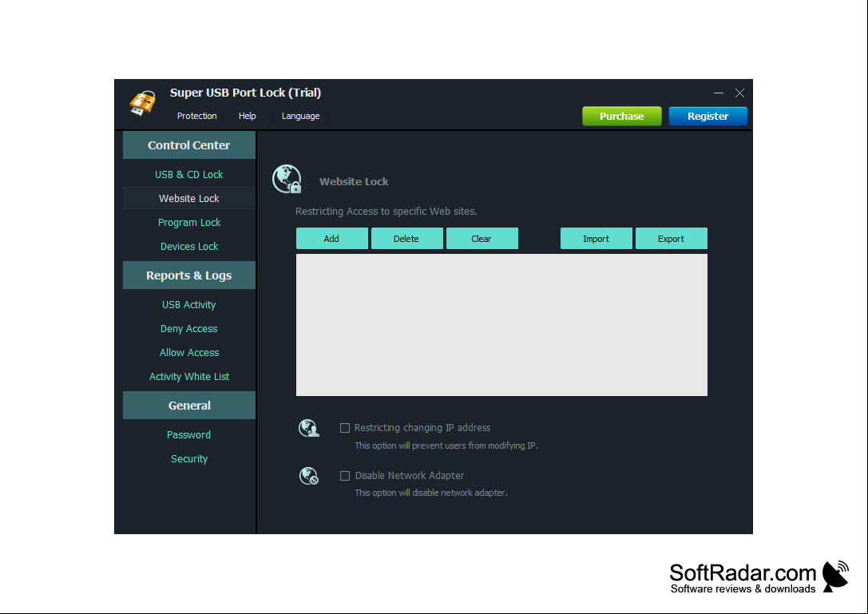
Task: Add a website to the block list
Action: [x=331, y=239]
